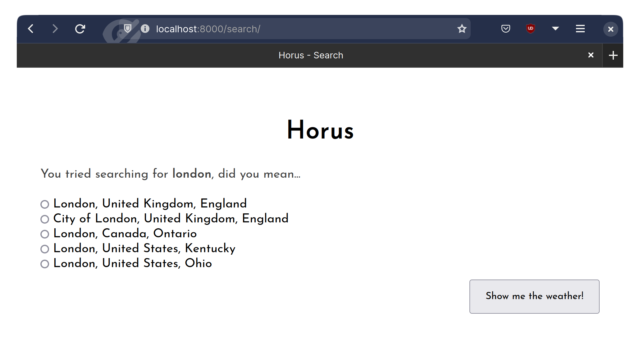Screen dimensions: 640x364
Task: Open the uBlock Origin extension
Action: coord(530,29)
